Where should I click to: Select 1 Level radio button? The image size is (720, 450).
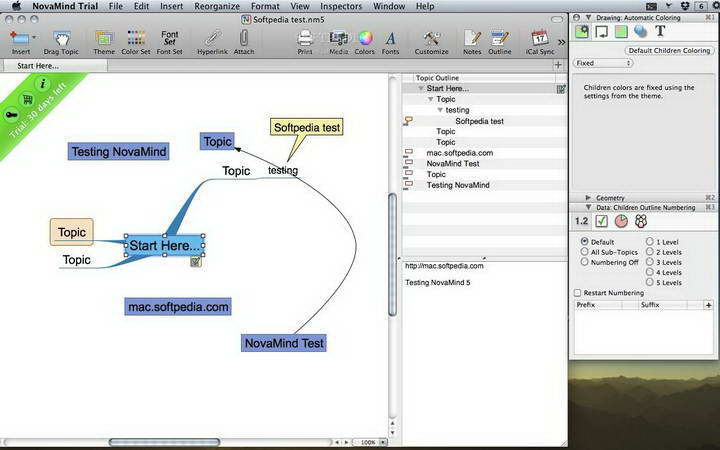coord(649,242)
